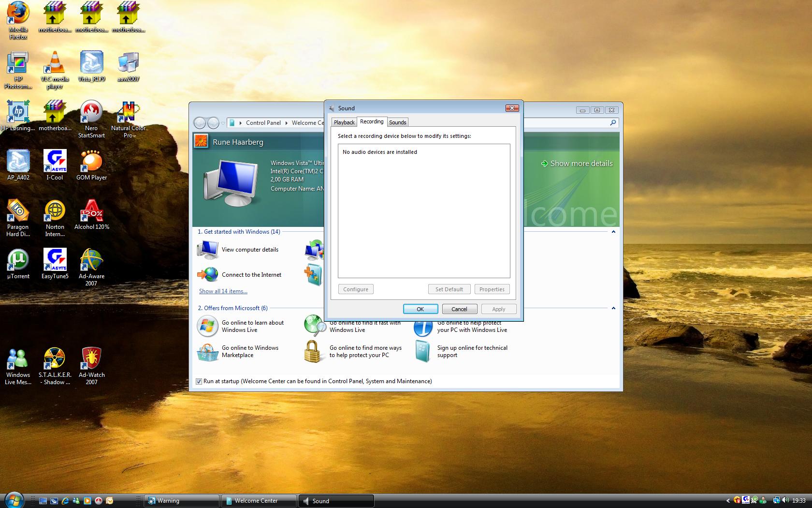The image size is (812, 508).
Task: Open the recent pages dropdown in Welcome Center
Action: pyautogui.click(x=223, y=123)
